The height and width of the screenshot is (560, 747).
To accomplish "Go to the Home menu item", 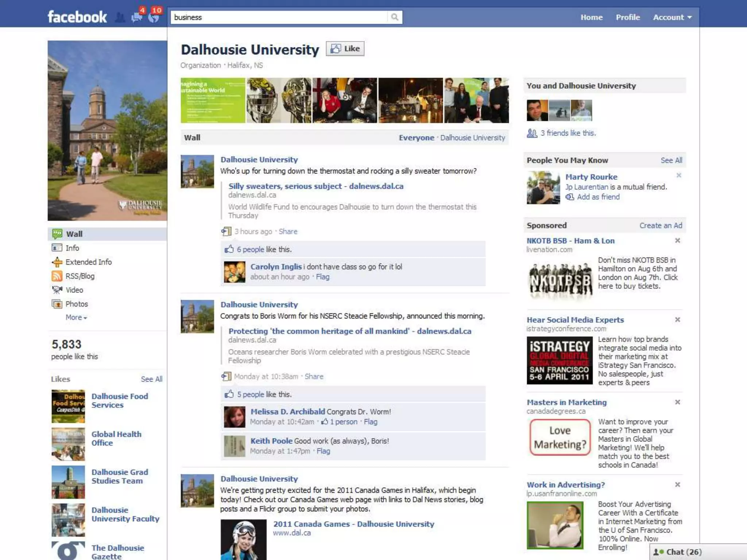I will (x=591, y=17).
